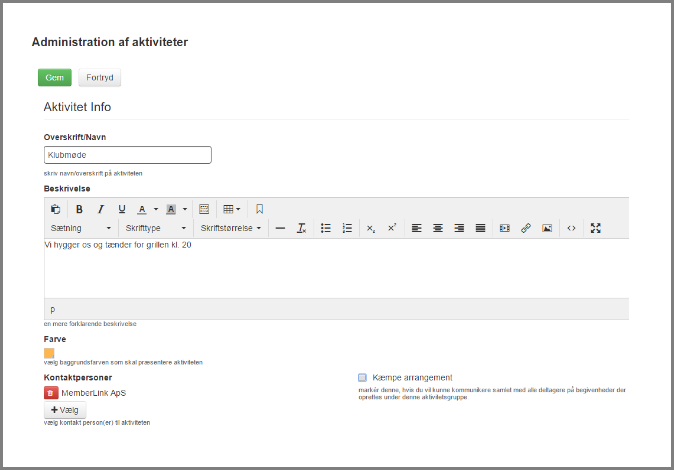
Task: Click the green Gem save button
Action: point(54,78)
